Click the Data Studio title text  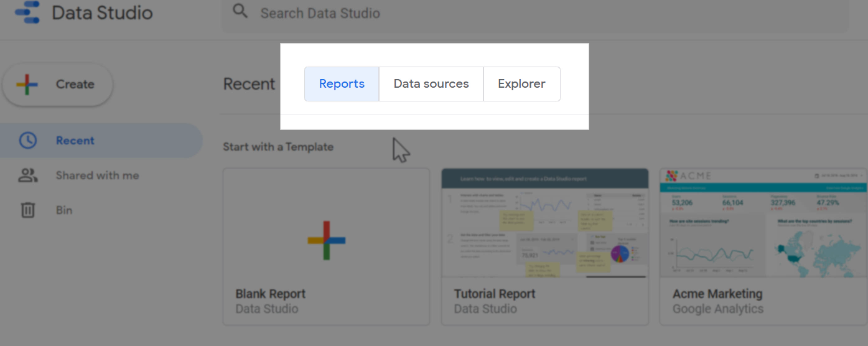point(102,13)
